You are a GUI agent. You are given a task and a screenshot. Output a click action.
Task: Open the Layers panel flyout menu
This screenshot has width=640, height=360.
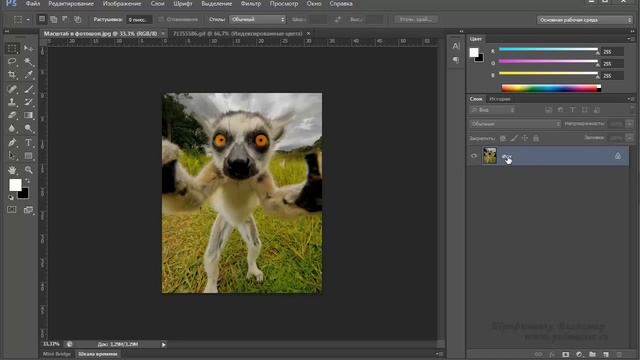click(631, 99)
